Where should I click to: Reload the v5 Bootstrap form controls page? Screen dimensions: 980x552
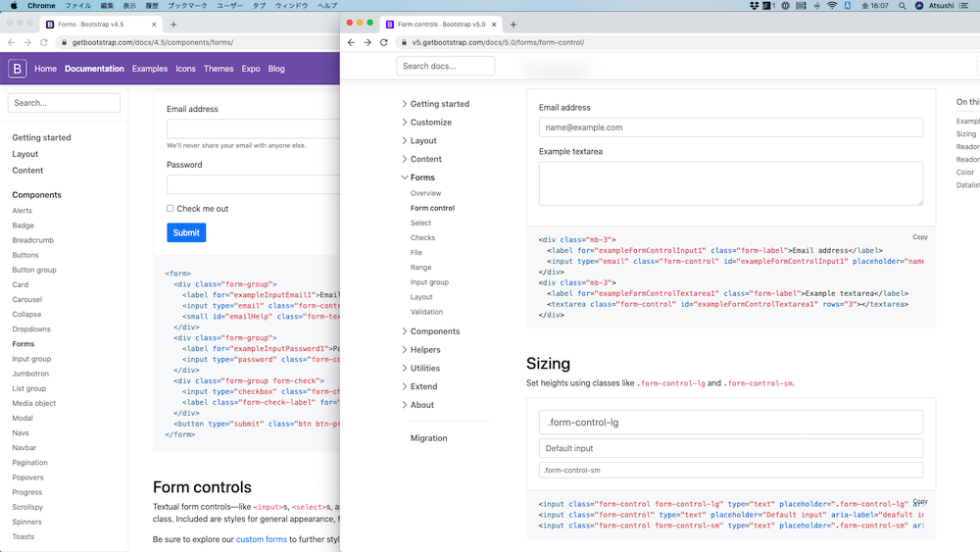click(384, 42)
